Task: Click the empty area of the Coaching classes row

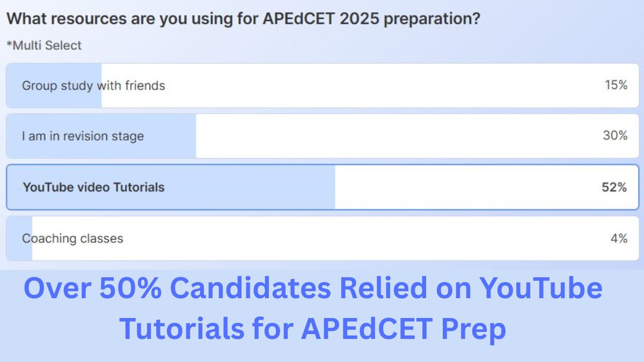Action: coord(349,239)
